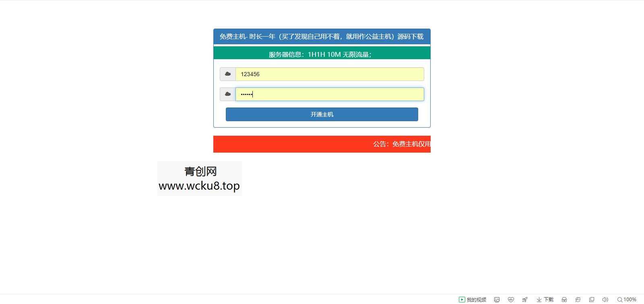The image size is (644, 304).
Task: Click the browser engine mode icon
Action: (578, 300)
